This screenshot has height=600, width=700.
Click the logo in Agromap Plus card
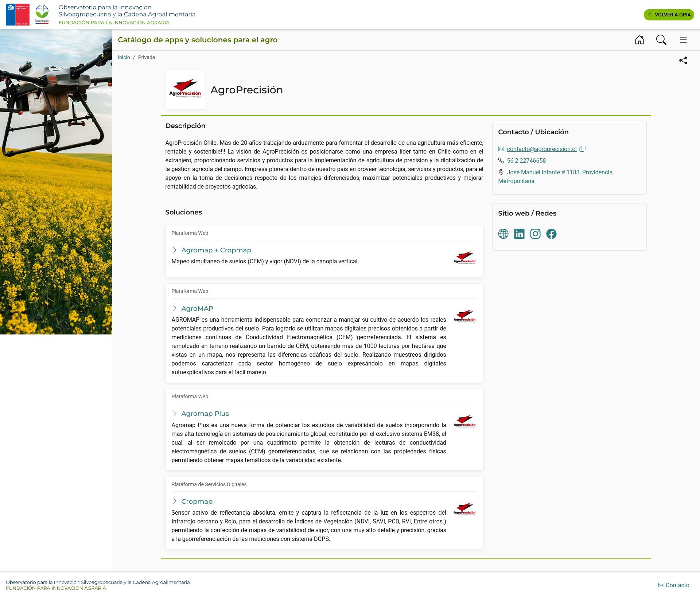point(464,421)
